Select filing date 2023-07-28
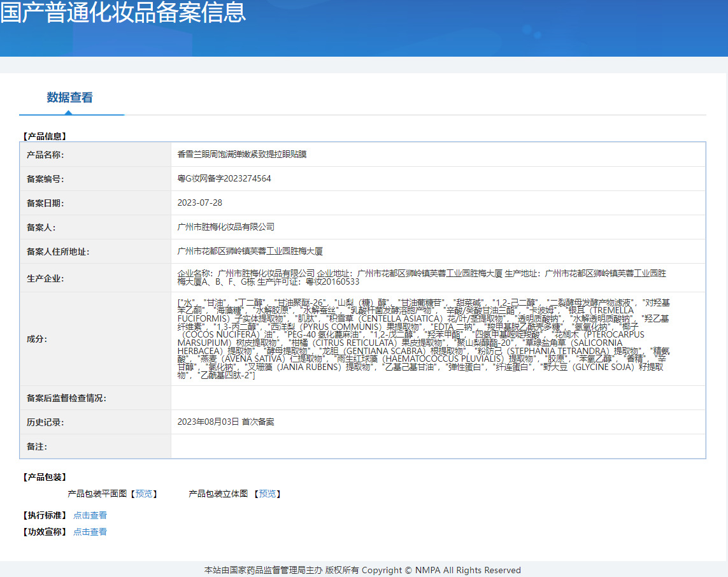 point(199,203)
